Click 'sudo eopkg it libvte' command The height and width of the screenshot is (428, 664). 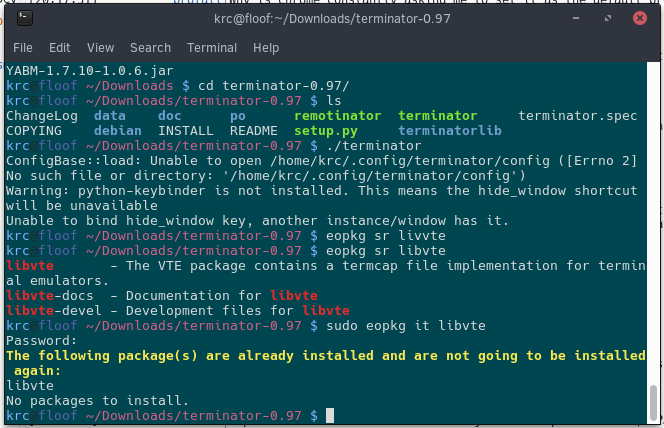[x=406, y=326]
